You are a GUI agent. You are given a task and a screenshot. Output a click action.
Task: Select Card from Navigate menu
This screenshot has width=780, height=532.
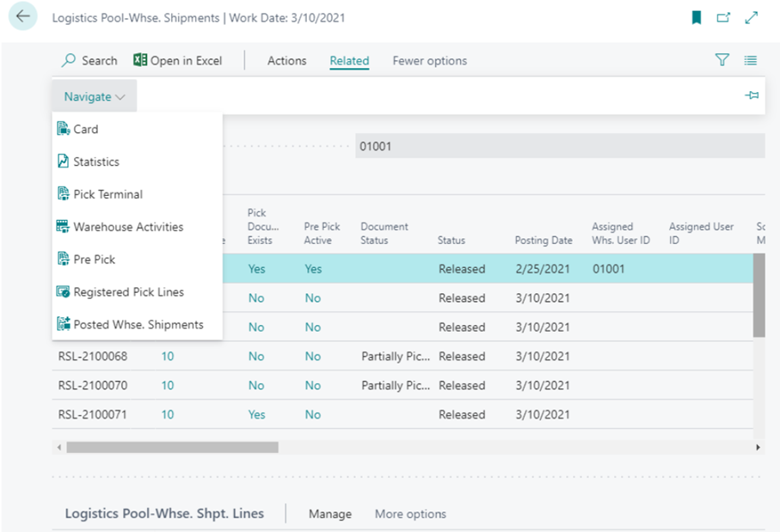click(x=85, y=129)
